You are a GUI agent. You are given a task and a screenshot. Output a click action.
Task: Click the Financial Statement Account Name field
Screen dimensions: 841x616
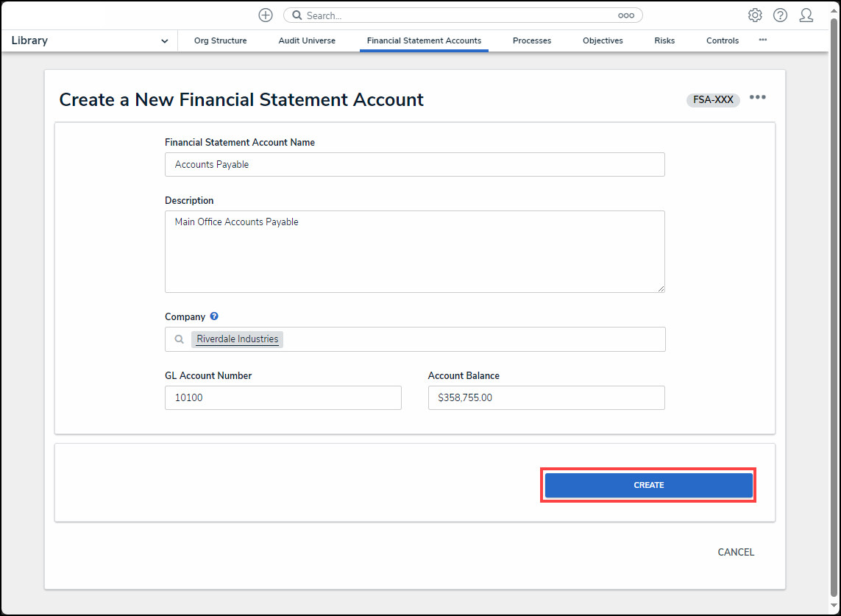pos(414,165)
